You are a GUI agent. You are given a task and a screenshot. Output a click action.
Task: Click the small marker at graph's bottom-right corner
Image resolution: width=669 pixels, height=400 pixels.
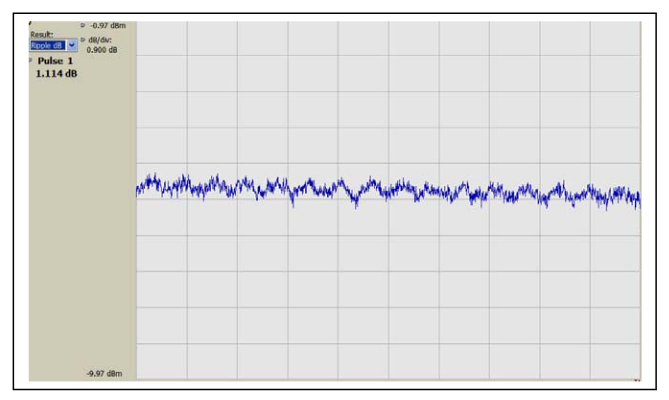click(637, 381)
